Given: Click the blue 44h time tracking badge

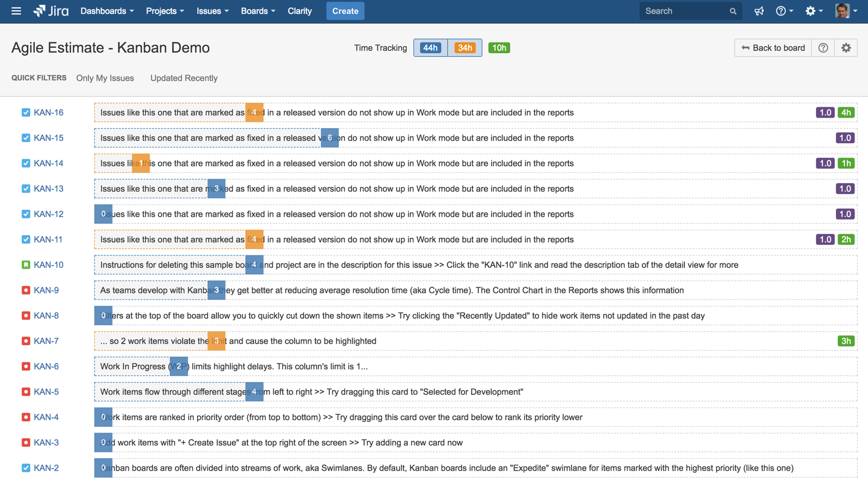Looking at the screenshot, I should click(431, 48).
